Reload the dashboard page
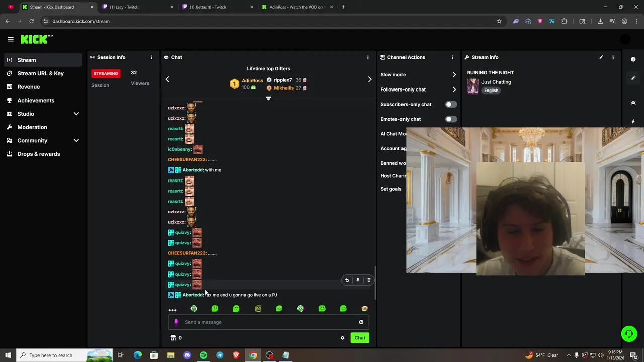 pos(31,21)
